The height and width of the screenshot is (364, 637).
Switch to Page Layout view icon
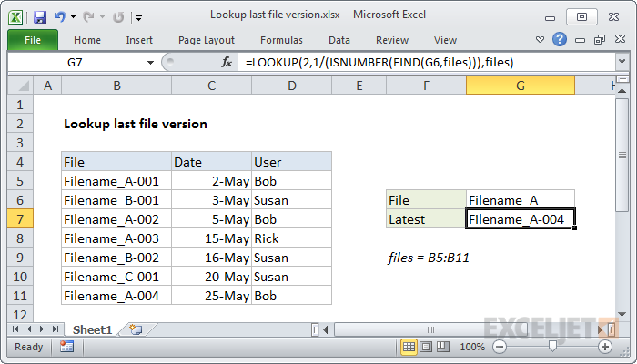point(426,347)
